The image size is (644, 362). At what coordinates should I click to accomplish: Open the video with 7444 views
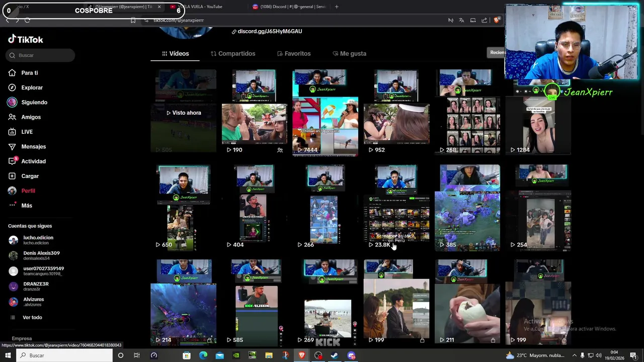325,113
